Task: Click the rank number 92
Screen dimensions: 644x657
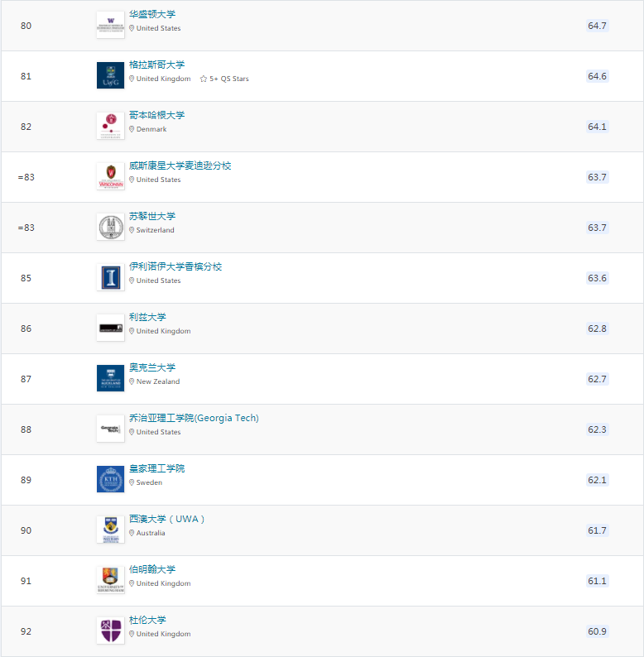Action: (x=26, y=631)
